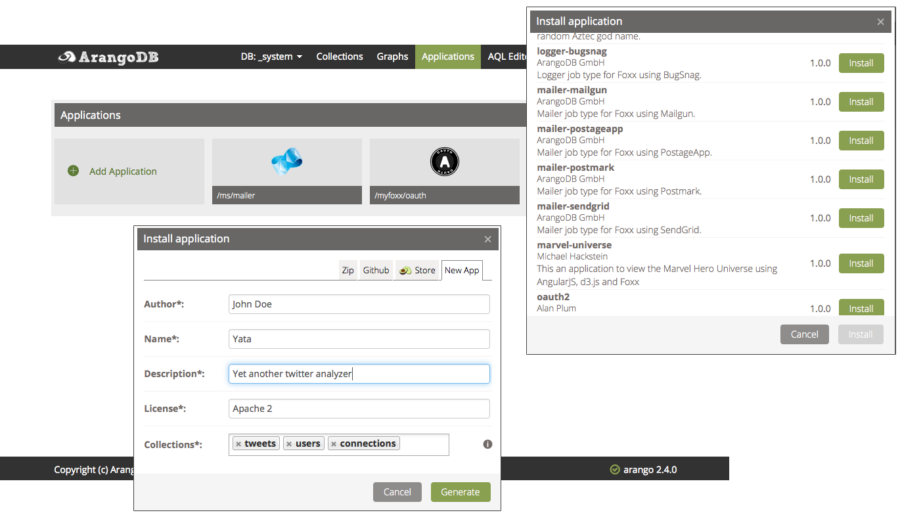Switch to the Github tab
The image size is (900, 519).
[x=376, y=270]
